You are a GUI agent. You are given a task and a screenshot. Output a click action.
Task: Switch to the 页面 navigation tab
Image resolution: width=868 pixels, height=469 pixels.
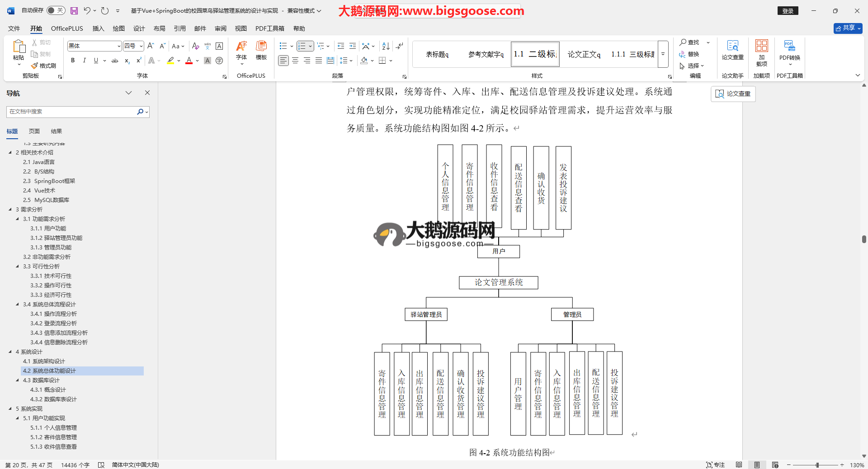[34, 131]
